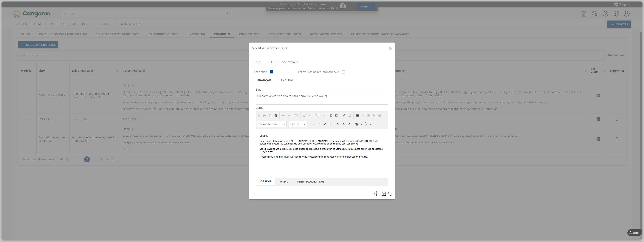The height and width of the screenshot is (242, 644).
Task: Center-align text using toolbar icon
Action: click(343, 124)
